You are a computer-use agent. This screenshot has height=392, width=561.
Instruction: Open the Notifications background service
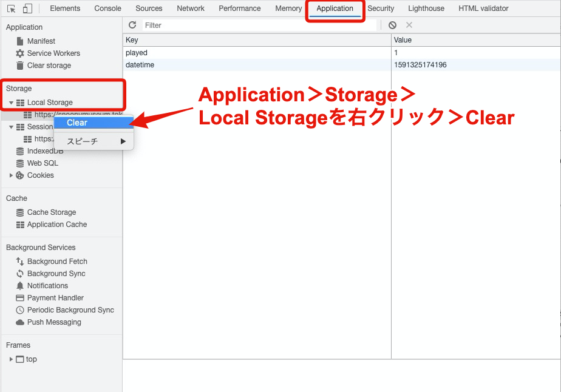click(x=47, y=285)
